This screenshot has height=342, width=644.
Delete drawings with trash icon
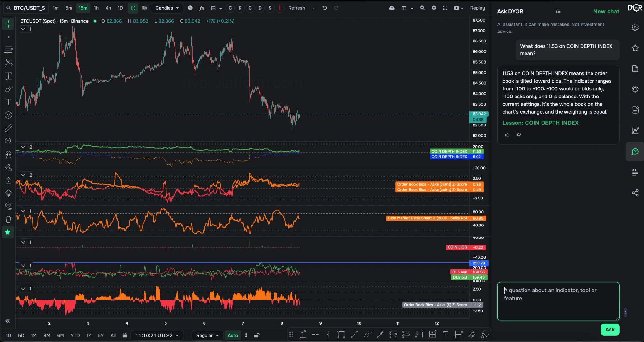(x=8, y=219)
